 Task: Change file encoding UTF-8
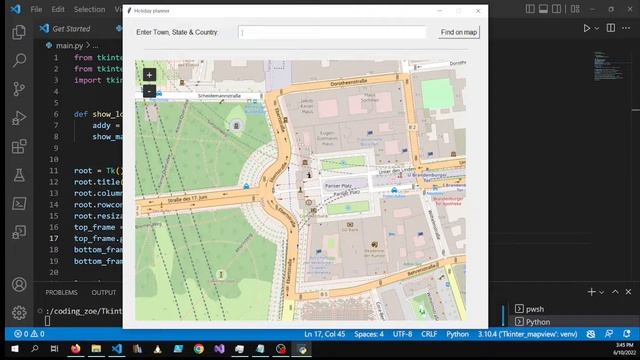coord(402,334)
